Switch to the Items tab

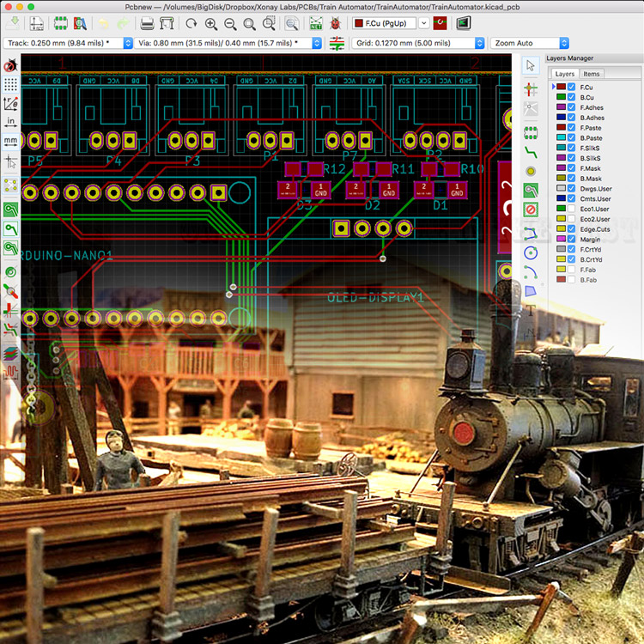(x=592, y=74)
